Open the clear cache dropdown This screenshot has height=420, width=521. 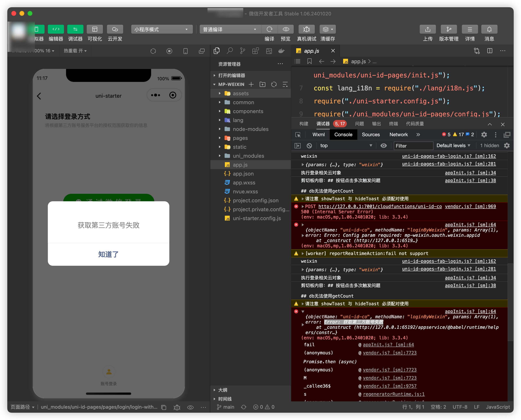pyautogui.click(x=328, y=29)
